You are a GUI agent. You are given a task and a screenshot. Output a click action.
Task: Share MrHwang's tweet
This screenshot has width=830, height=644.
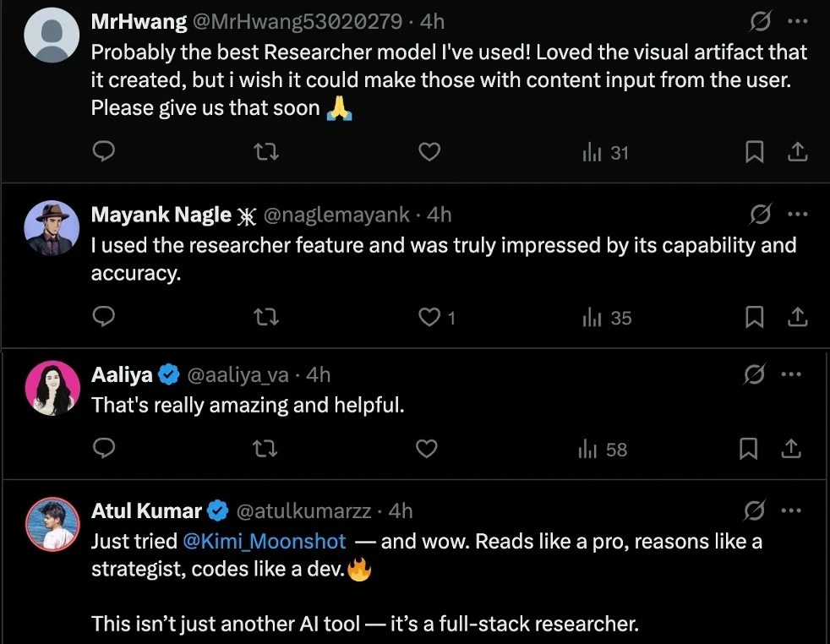coord(796,152)
